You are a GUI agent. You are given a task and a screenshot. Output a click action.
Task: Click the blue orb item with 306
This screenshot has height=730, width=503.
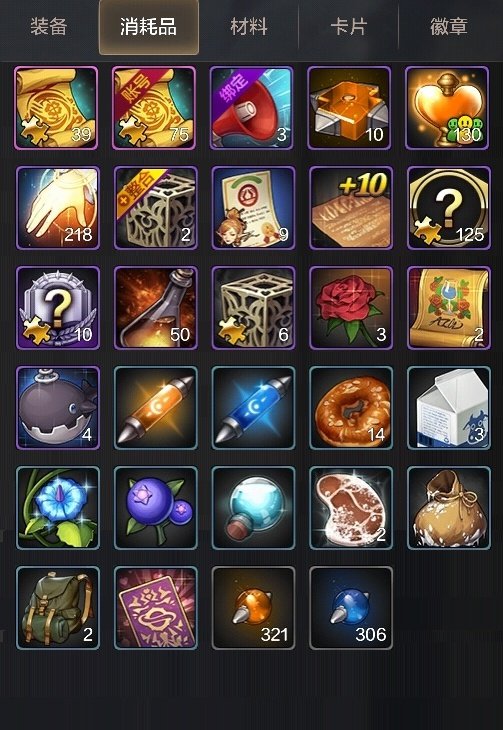pos(351,608)
